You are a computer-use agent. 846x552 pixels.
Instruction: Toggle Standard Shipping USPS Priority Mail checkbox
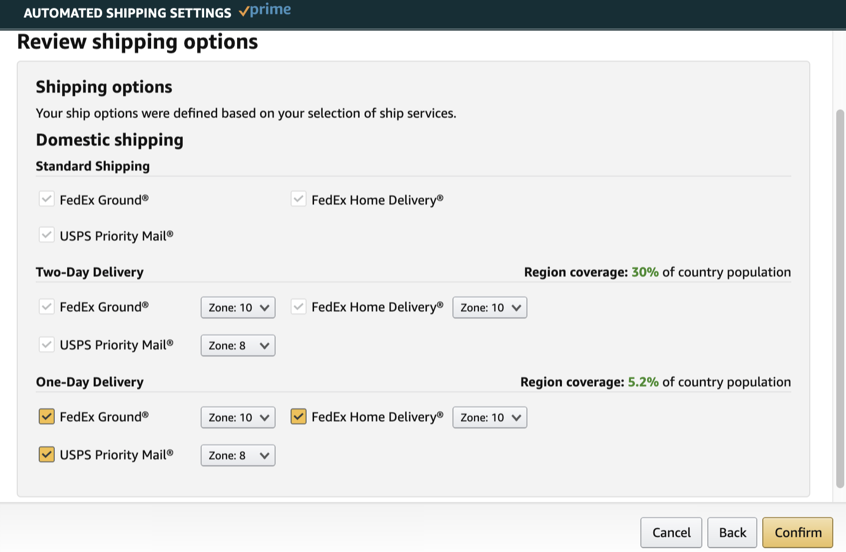tap(47, 235)
